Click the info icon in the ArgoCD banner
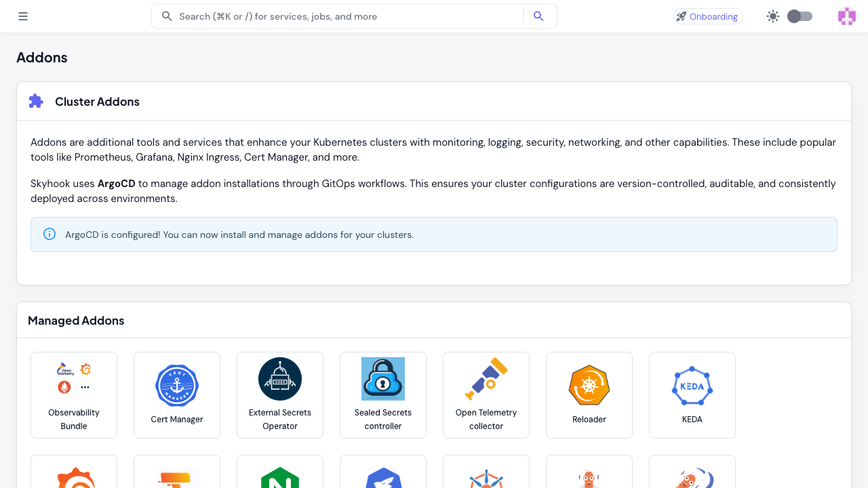Screen dimensions: 868x488 pyautogui.click(x=49, y=234)
